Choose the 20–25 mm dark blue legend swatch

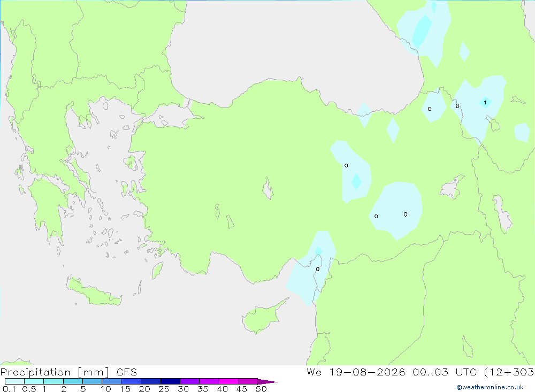[x=151, y=381]
